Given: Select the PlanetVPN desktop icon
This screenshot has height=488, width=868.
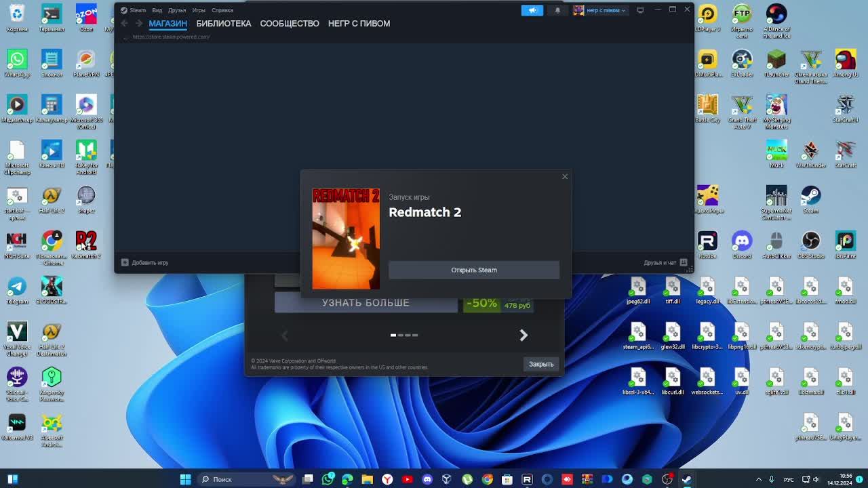Looking at the screenshot, I should pos(86,64).
